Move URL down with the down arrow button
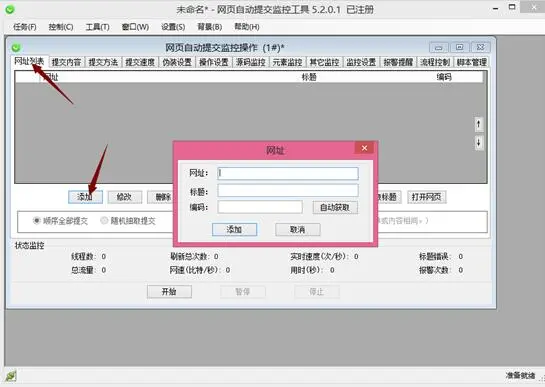 pyautogui.click(x=479, y=143)
